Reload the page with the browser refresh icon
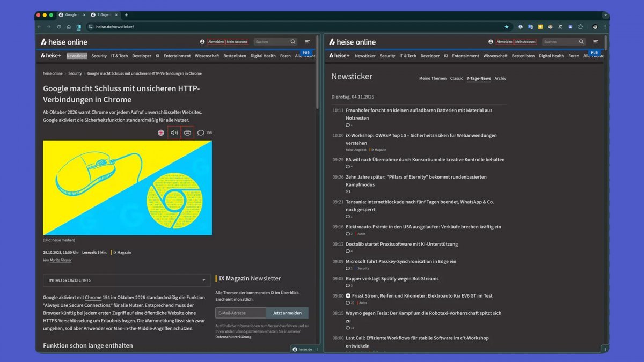 pyautogui.click(x=58, y=27)
